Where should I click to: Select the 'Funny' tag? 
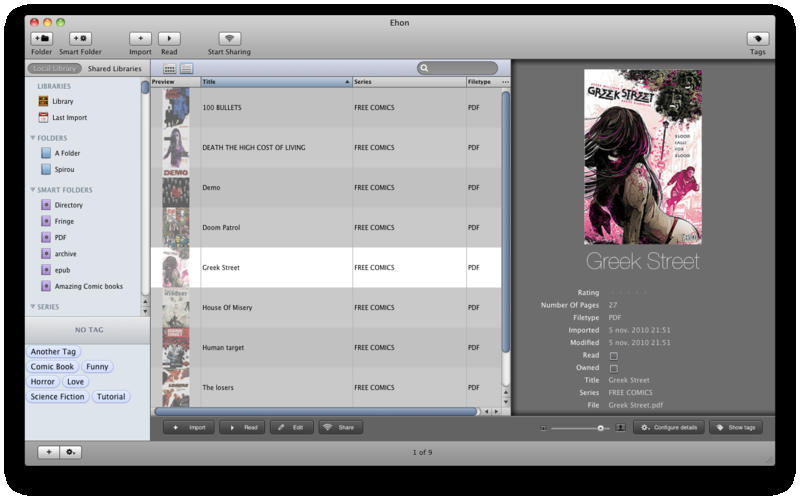point(97,366)
